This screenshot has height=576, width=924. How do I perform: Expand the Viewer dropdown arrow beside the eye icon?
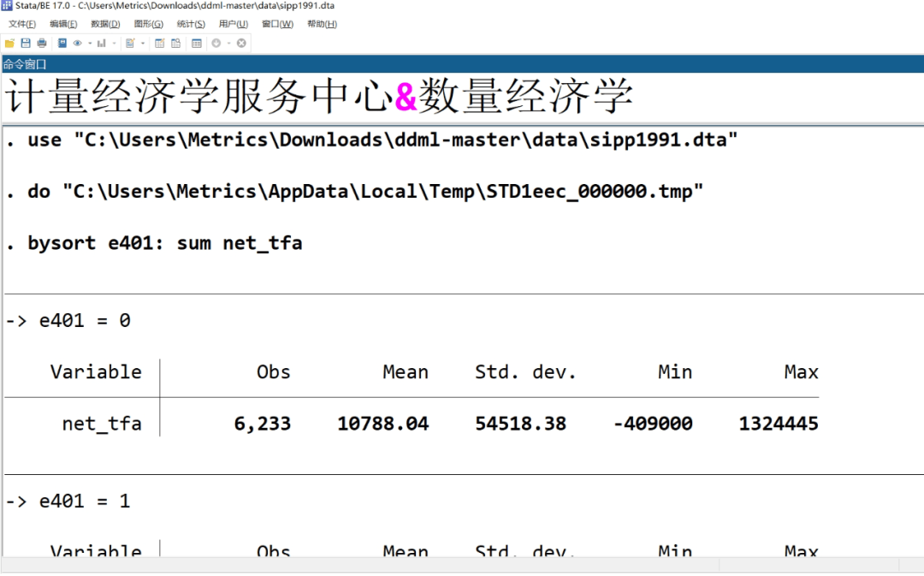pos(90,43)
